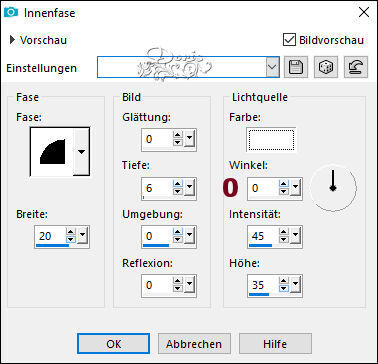This screenshot has width=378, height=364.
Task: Click the Tiefe value field
Action: pyautogui.click(x=157, y=188)
